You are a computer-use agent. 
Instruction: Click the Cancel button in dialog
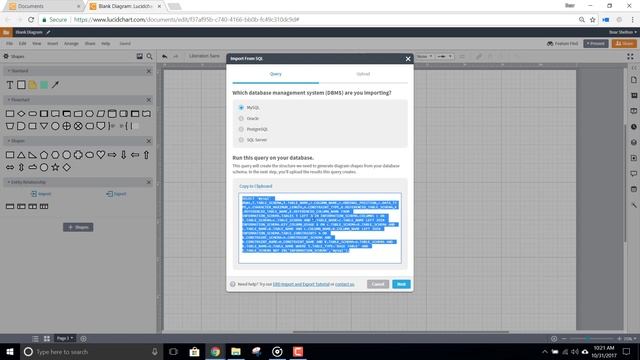[378, 284]
